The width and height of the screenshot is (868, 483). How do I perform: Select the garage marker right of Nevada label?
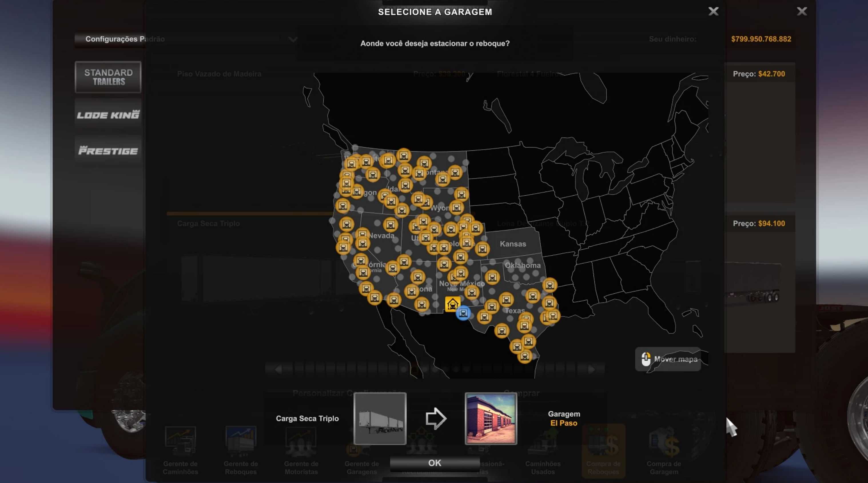(x=390, y=224)
